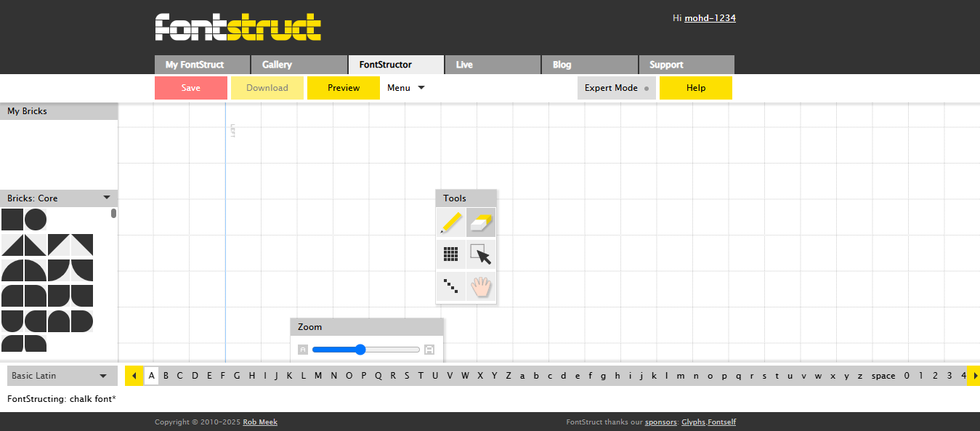Image resolution: width=980 pixels, height=431 pixels.
Task: Click the zoom in icon on slider right
Action: (429, 350)
